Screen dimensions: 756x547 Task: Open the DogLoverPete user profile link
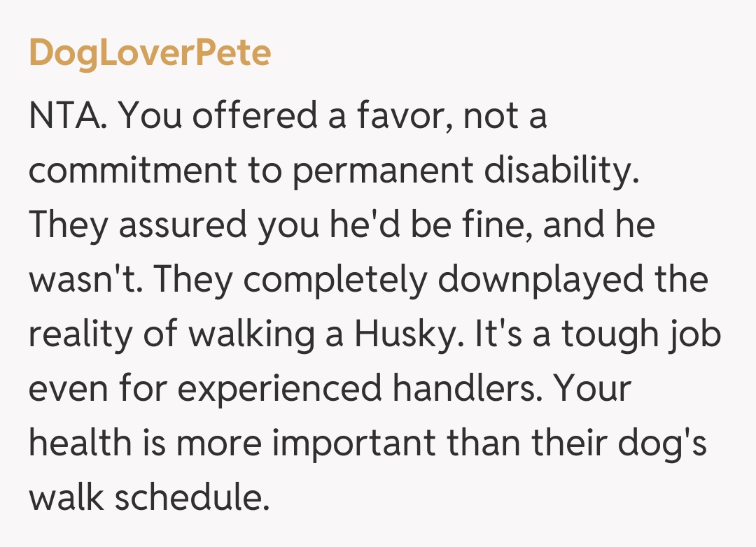point(150,53)
